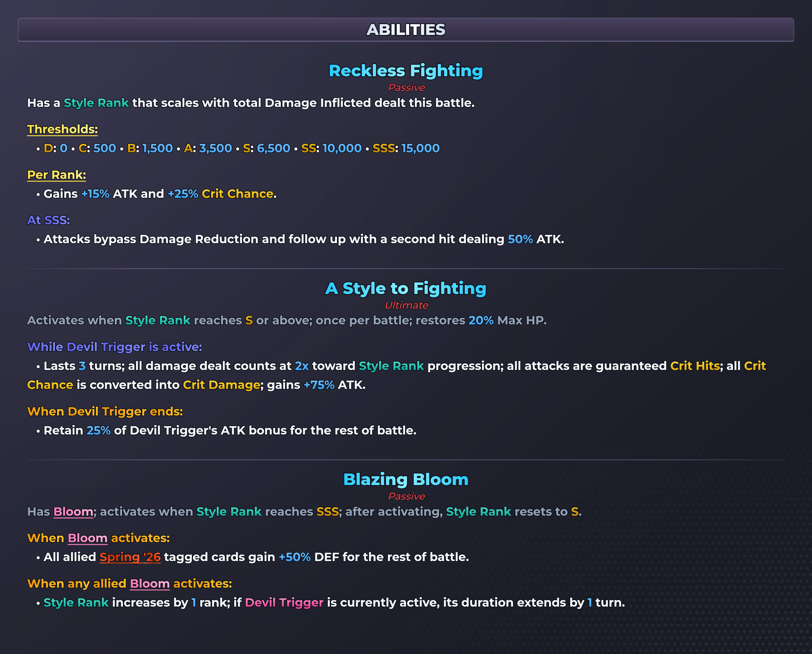Click the SSS rank in Blazing Bloom description
This screenshot has width=812, height=654.
(328, 512)
